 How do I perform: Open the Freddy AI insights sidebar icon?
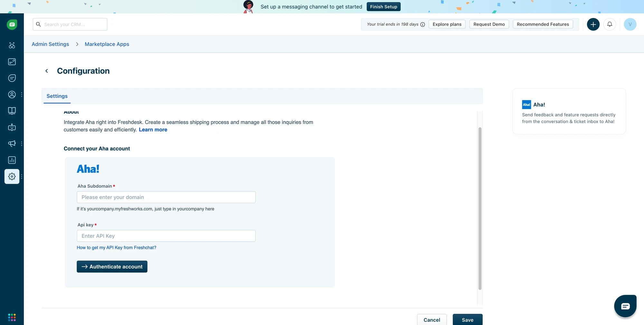(x=12, y=45)
